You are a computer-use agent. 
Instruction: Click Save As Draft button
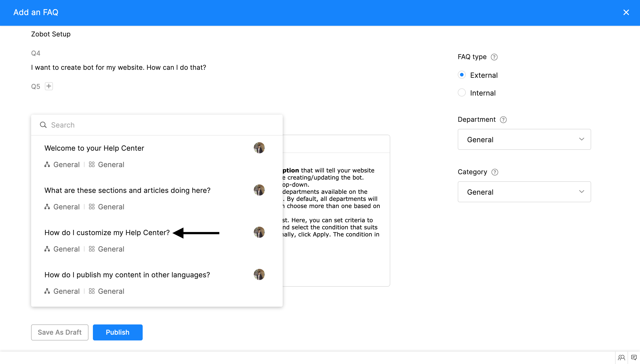point(60,332)
